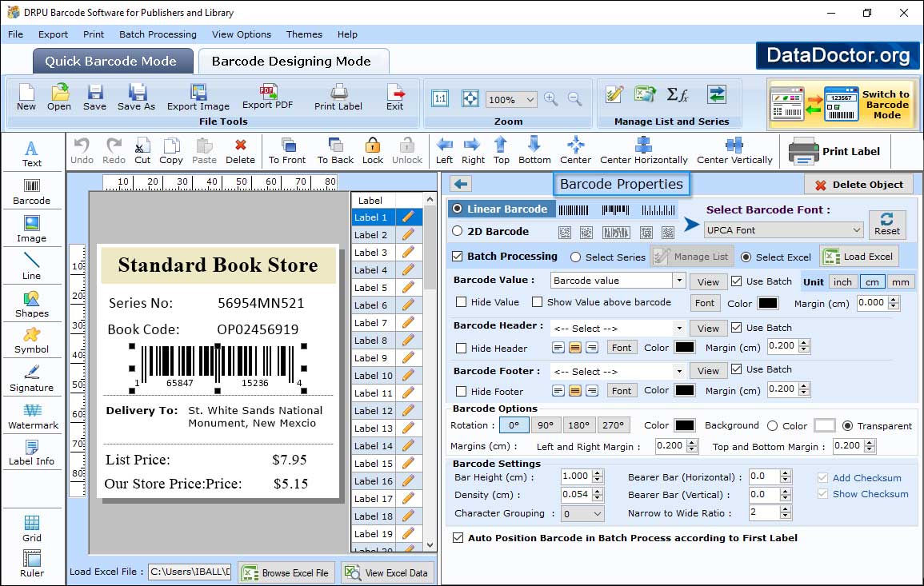Select the 2D Barcode radio button
Viewport: 924px width, 586px height.
pos(458,231)
